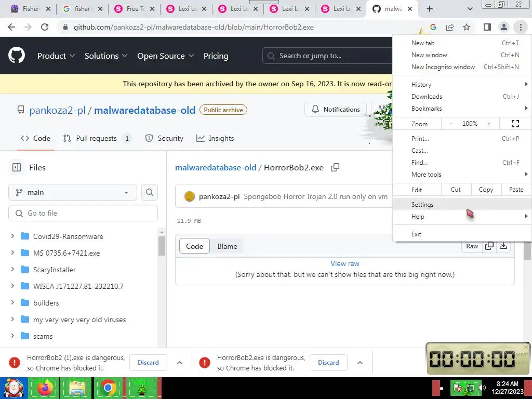Open a new tab with the plus icon
This screenshot has width=532, height=399.
click(x=430, y=9)
